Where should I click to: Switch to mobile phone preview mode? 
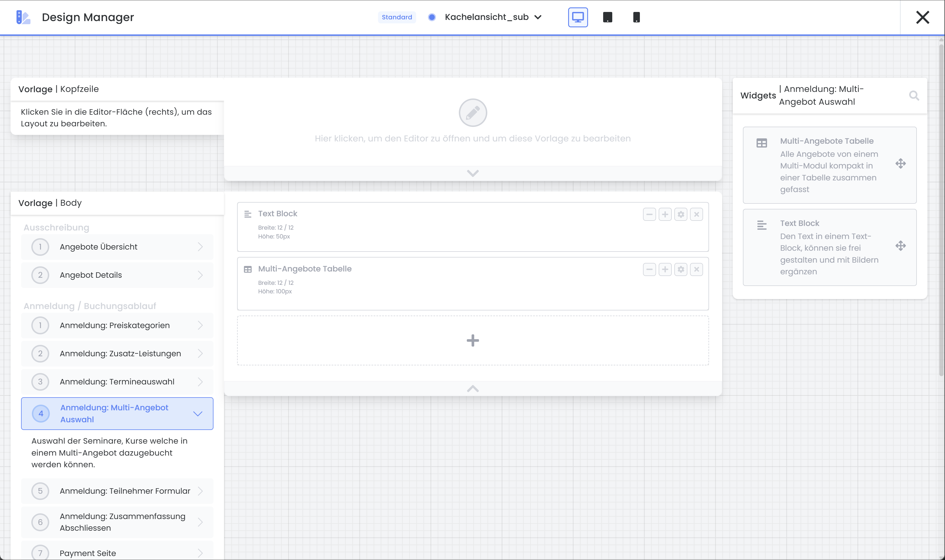(636, 17)
